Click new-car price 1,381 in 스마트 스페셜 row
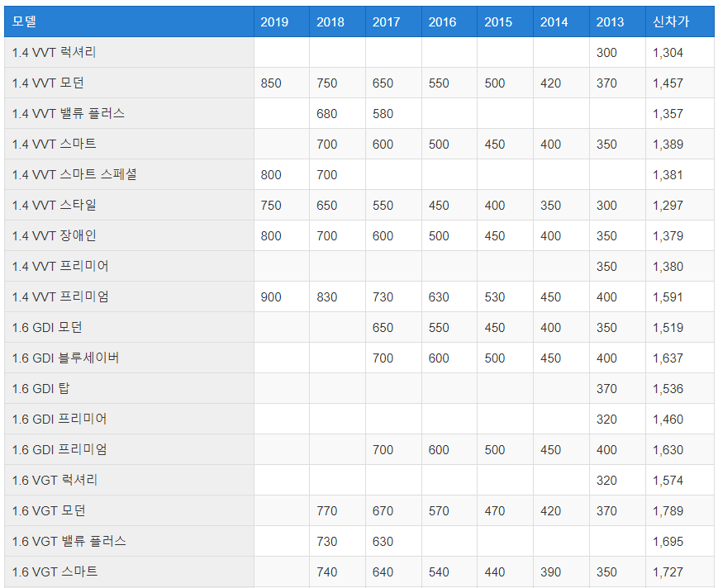This screenshot has height=588, width=718. coord(668,175)
